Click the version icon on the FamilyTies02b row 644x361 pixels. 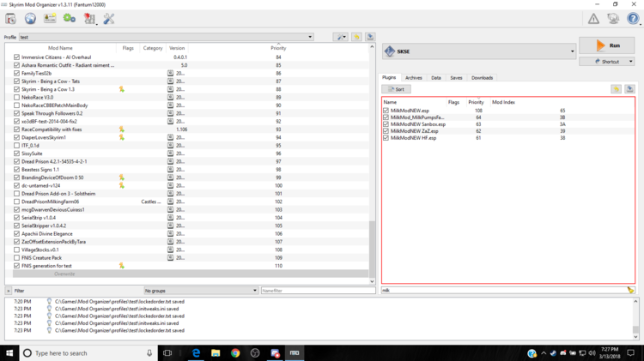pyautogui.click(x=170, y=73)
